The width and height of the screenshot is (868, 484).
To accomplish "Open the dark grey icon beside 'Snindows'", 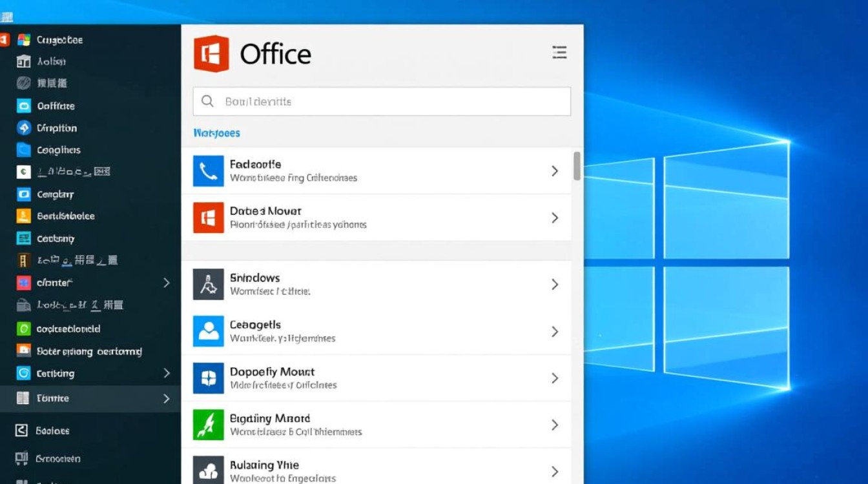I will point(209,285).
